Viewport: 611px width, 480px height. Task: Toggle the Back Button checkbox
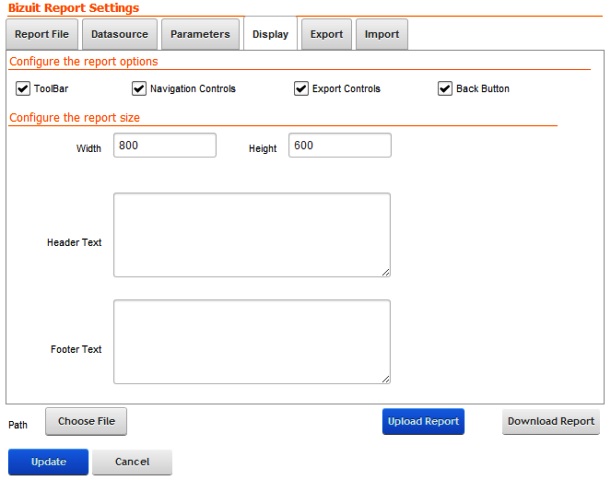(x=445, y=88)
